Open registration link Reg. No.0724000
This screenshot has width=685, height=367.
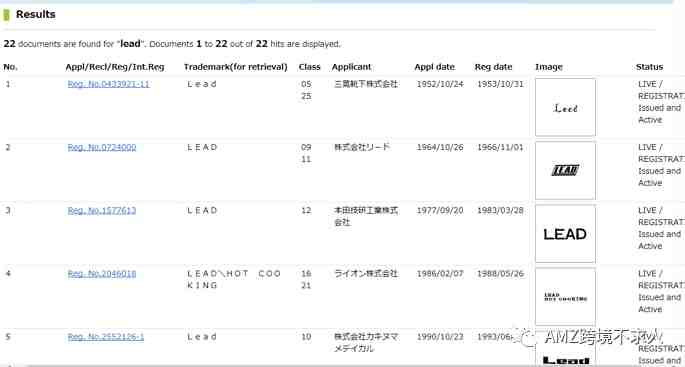(x=102, y=147)
